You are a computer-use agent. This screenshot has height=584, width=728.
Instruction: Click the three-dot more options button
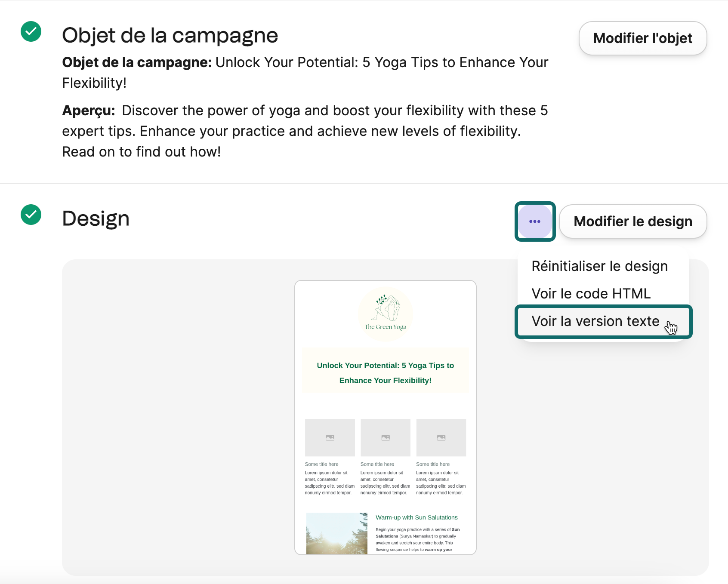pyautogui.click(x=535, y=221)
